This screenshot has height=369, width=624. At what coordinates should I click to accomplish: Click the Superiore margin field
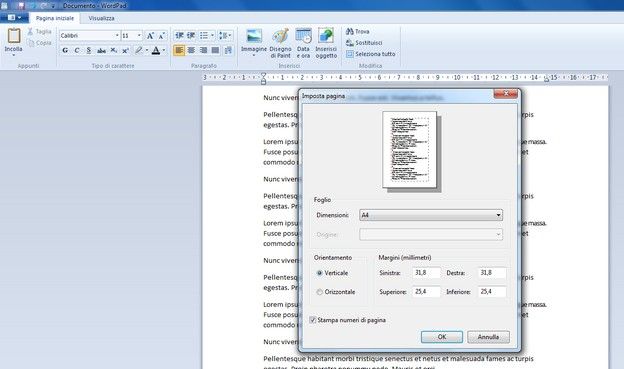point(426,291)
